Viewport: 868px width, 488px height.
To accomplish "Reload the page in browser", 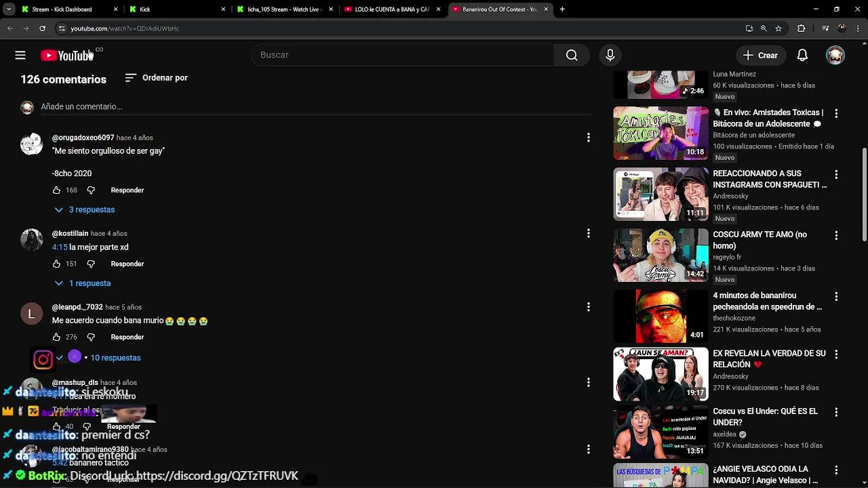I will (42, 28).
